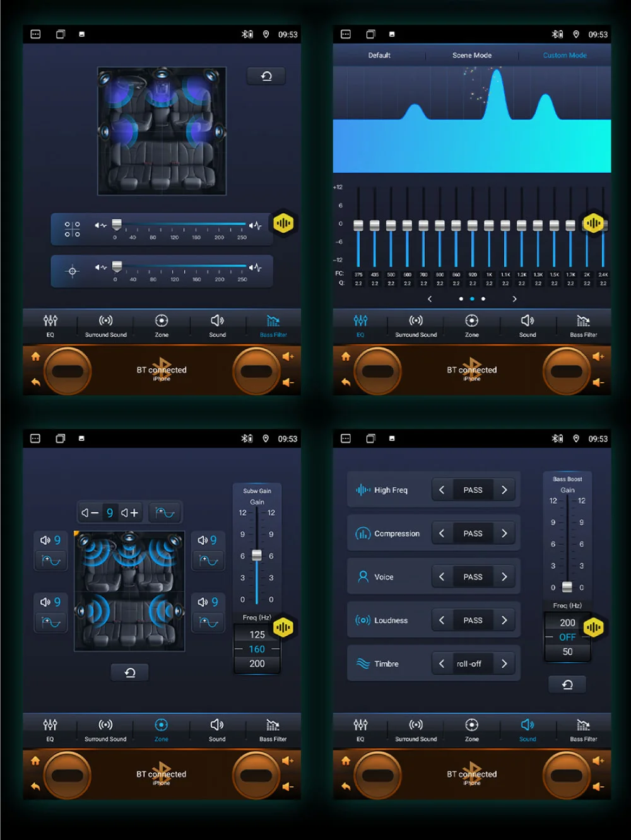Adjust Subw Gain slider on Zone screen

(257, 556)
